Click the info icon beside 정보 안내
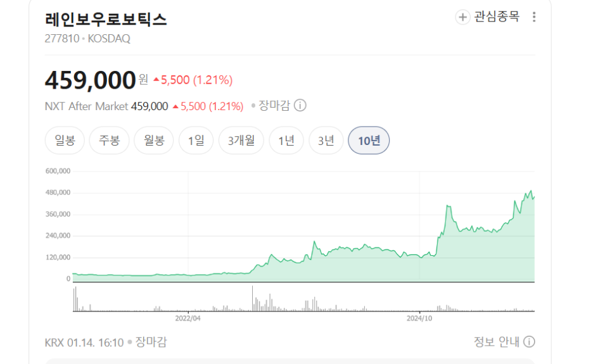This screenshot has width=612, height=364. pos(529,342)
